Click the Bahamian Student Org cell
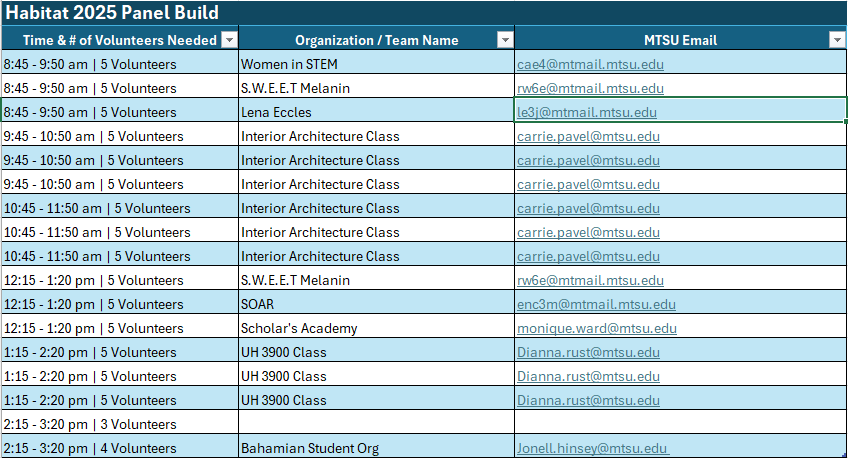This screenshot has width=848, height=458. point(309,449)
